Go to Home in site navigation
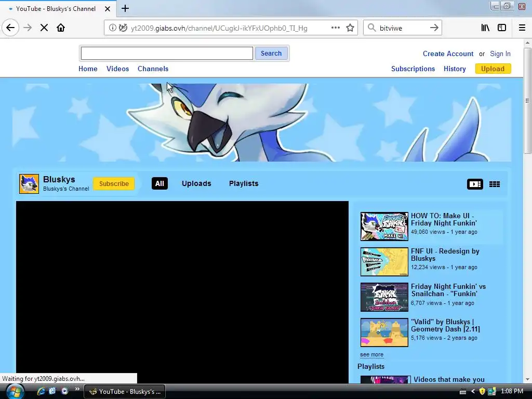This screenshot has height=399, width=532. (88, 69)
